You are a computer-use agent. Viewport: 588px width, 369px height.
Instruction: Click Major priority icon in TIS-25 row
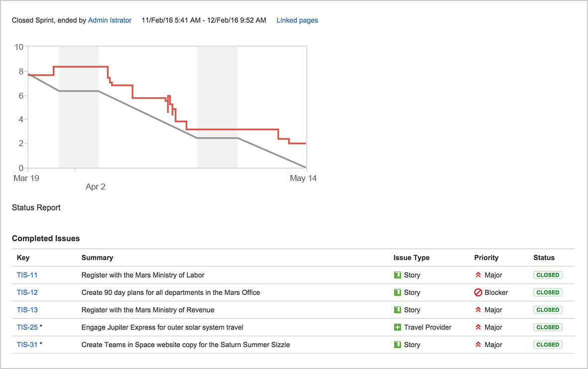478,327
